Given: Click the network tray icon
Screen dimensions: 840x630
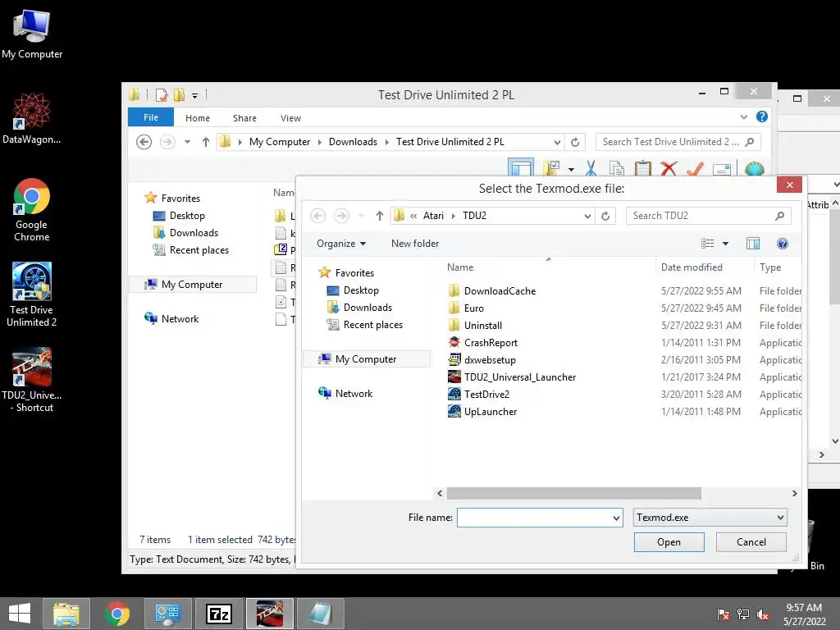Looking at the screenshot, I should pos(743,614).
